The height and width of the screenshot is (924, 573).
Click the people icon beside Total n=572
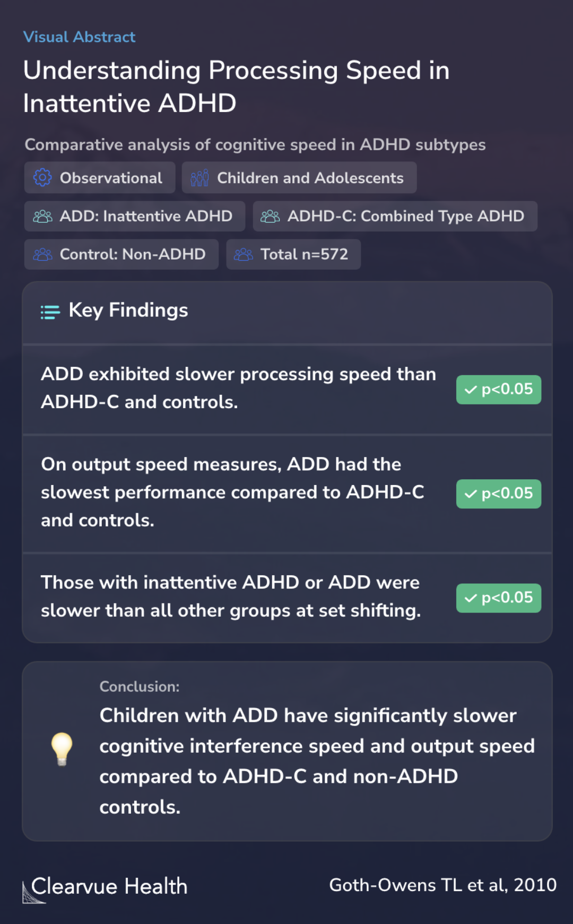pyautogui.click(x=244, y=254)
